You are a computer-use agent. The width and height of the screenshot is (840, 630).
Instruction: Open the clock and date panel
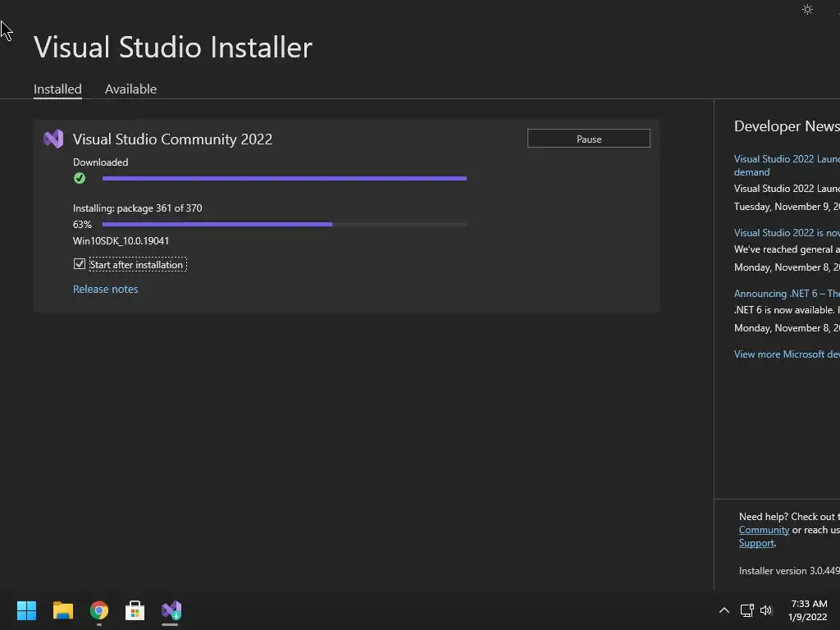(x=808, y=610)
